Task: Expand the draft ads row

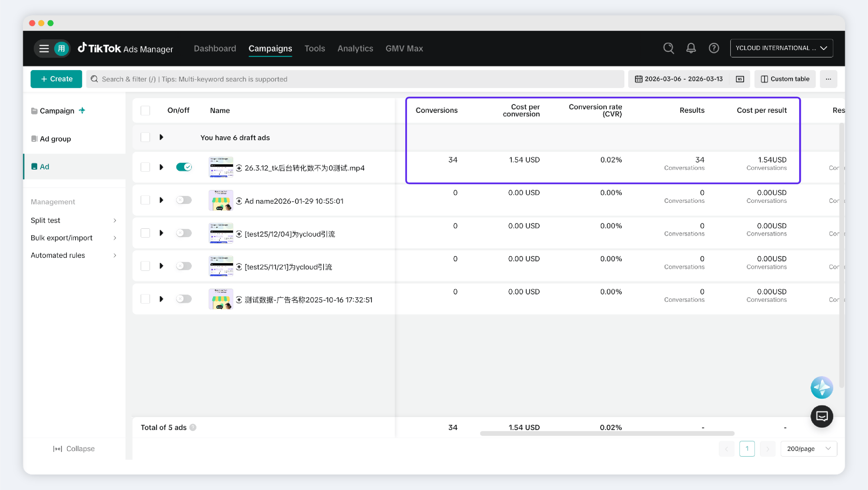Action: tap(161, 137)
